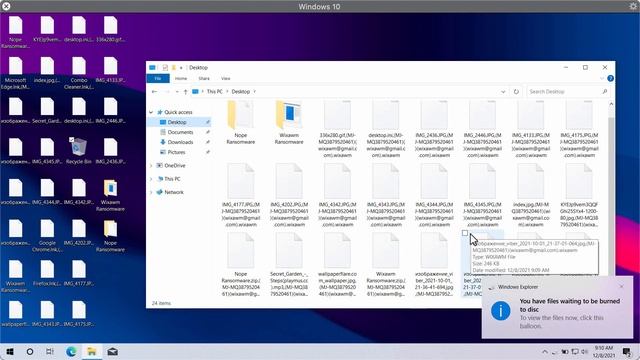Screen dimensions: 640x360
Task: Open Task View on taskbar
Action: [50, 351]
